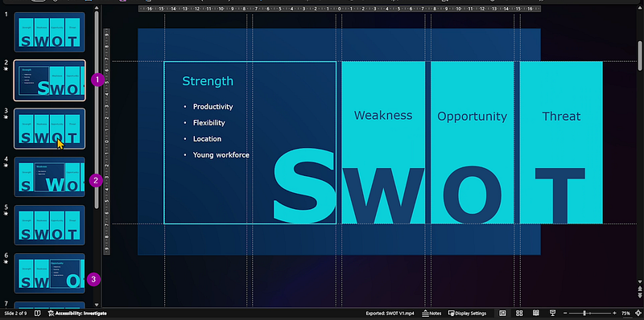Viewport: 644px width, 320px height.
Task: Open the 75% zoom level dialog
Action: pos(626,314)
